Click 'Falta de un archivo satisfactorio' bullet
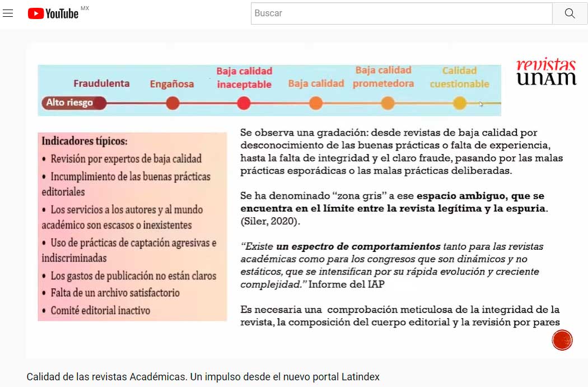Screen dimensions: 588x387 tap(111, 293)
